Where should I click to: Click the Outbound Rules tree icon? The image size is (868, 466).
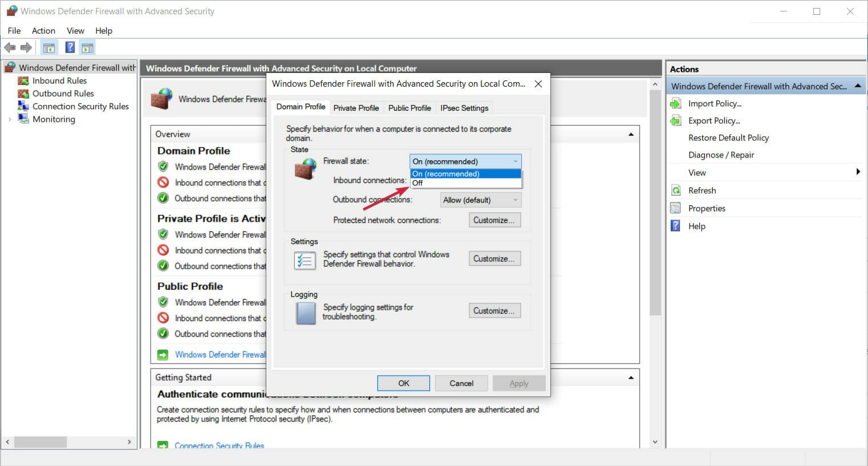23,94
